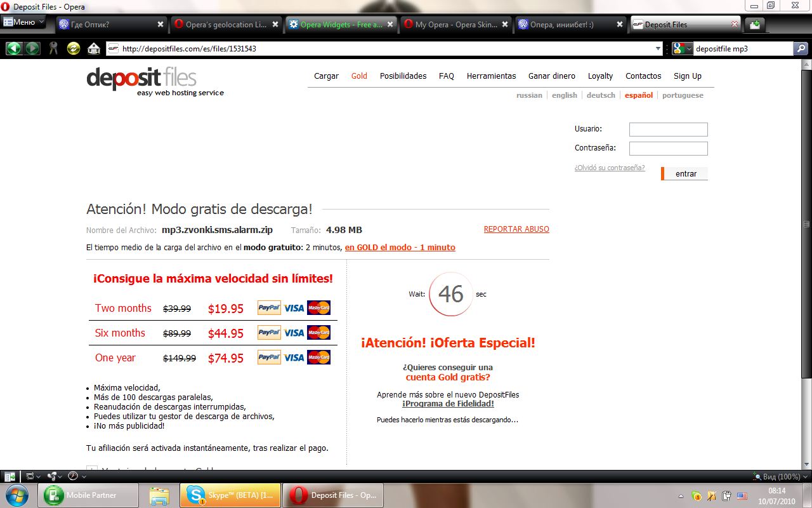Open the Opera Unite icon in status bar
This screenshot has height=508, width=812.
click(x=52, y=476)
